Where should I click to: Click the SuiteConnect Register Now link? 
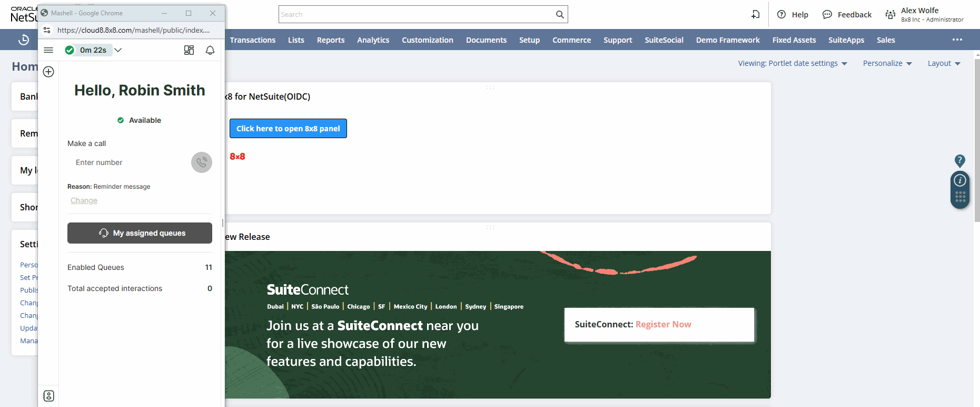coord(663,324)
